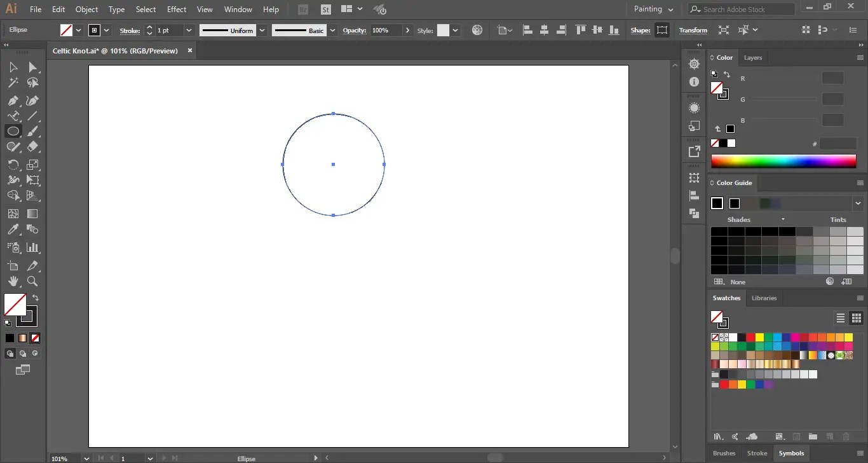
Task: Enable Draw Inside mode
Action: (x=35, y=353)
